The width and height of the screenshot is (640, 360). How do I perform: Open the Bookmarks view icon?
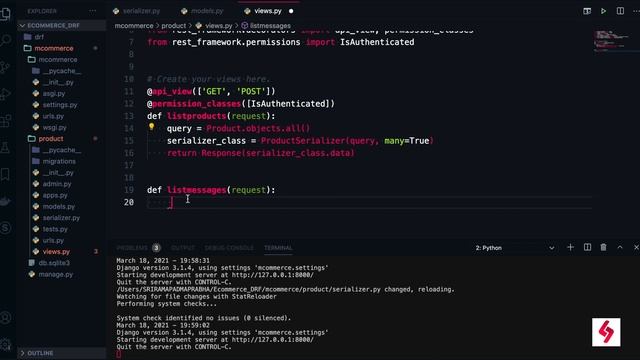6,174
